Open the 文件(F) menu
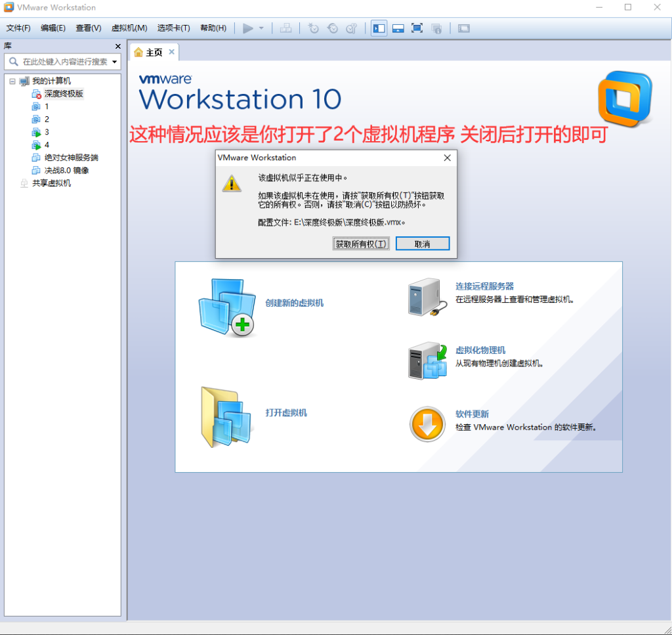This screenshot has height=635, width=672. point(18,28)
